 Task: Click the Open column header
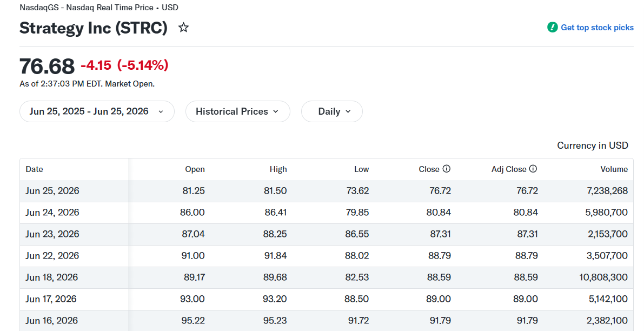click(x=195, y=169)
